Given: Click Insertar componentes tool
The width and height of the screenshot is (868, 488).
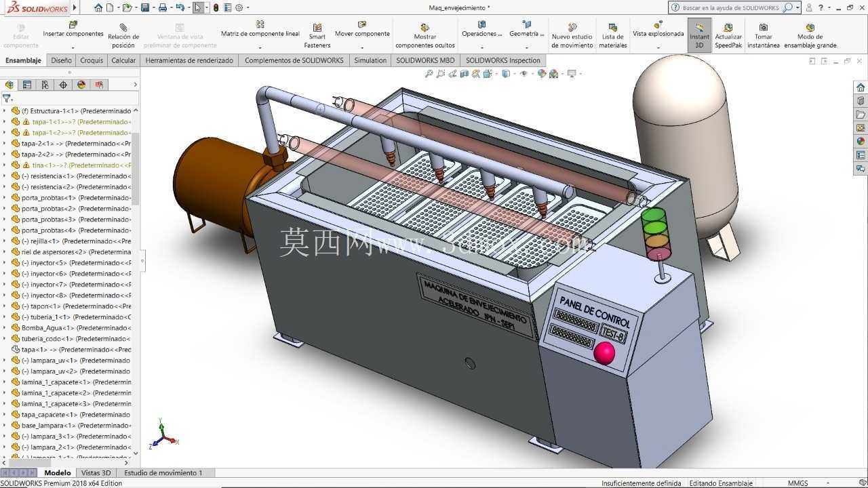Looking at the screenshot, I should click(73, 29).
